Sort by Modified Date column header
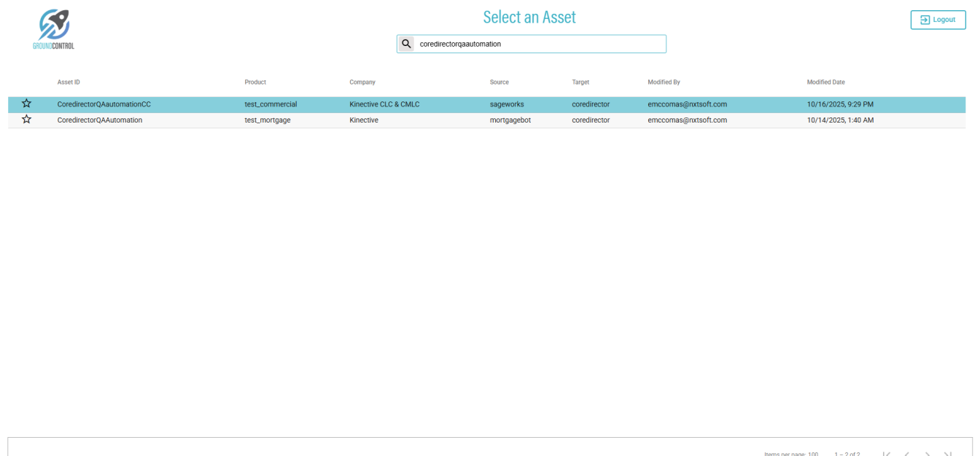980x456 pixels. pos(826,82)
